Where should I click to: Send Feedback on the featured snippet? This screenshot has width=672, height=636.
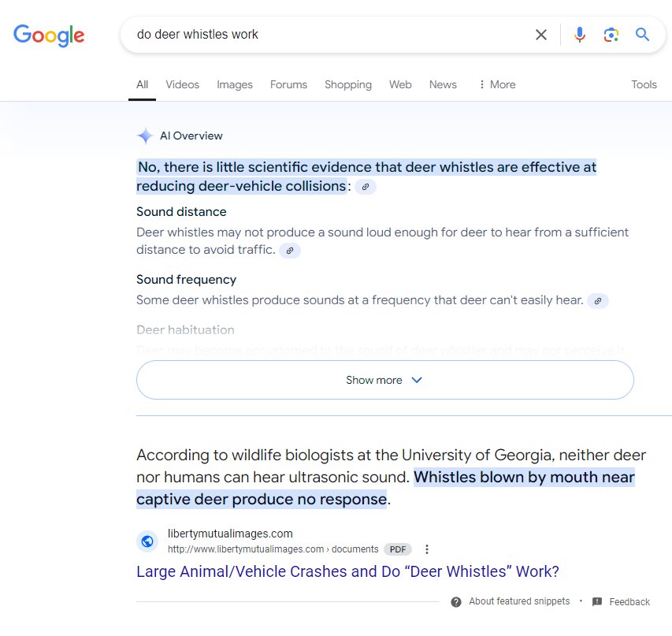pos(621,601)
